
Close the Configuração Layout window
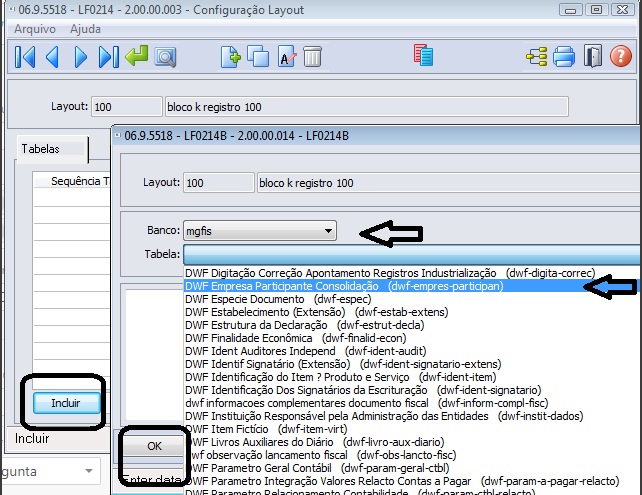(x=622, y=9)
